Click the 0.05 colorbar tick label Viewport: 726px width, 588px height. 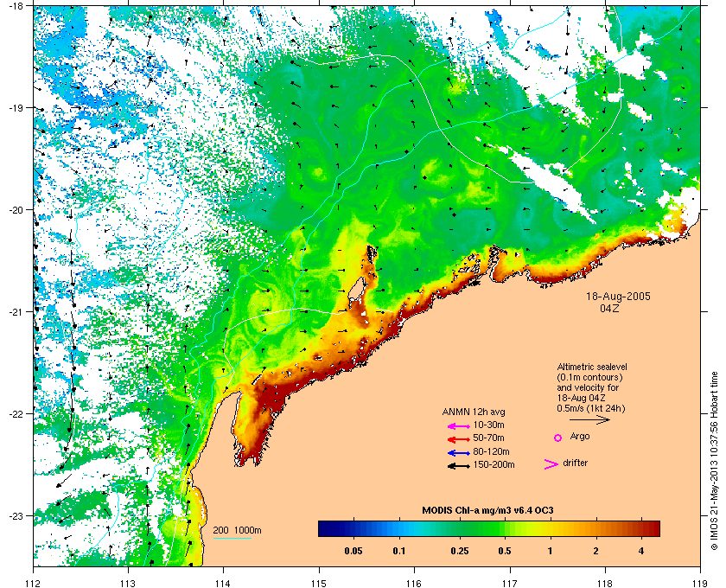(x=353, y=552)
